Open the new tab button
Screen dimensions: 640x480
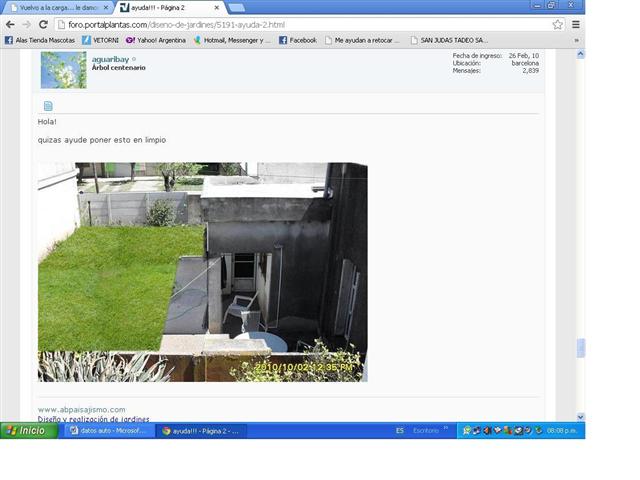[236, 7]
